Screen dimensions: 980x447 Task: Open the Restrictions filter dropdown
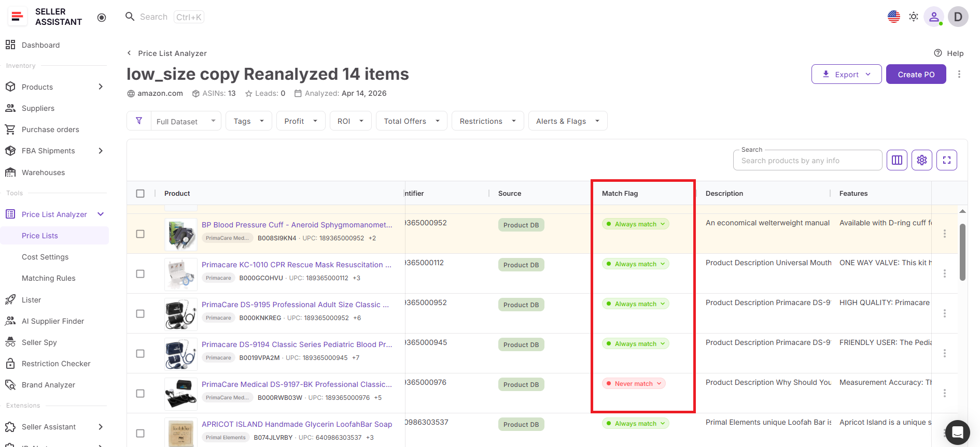[x=488, y=121]
